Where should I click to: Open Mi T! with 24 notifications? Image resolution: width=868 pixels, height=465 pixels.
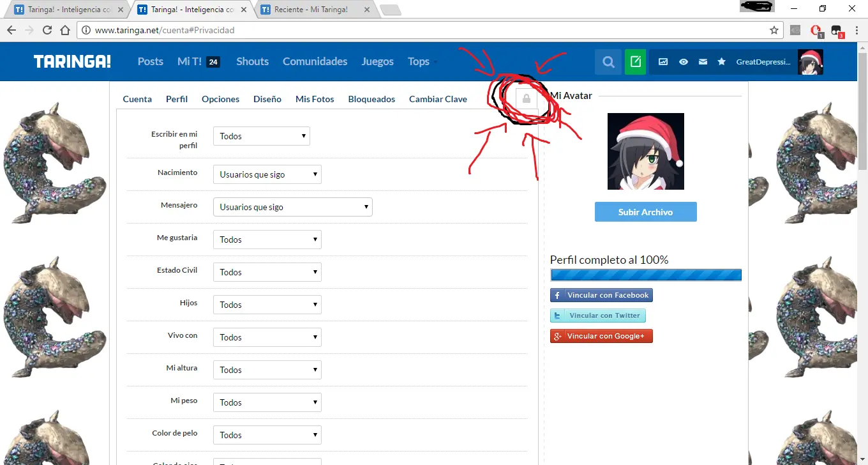[198, 61]
